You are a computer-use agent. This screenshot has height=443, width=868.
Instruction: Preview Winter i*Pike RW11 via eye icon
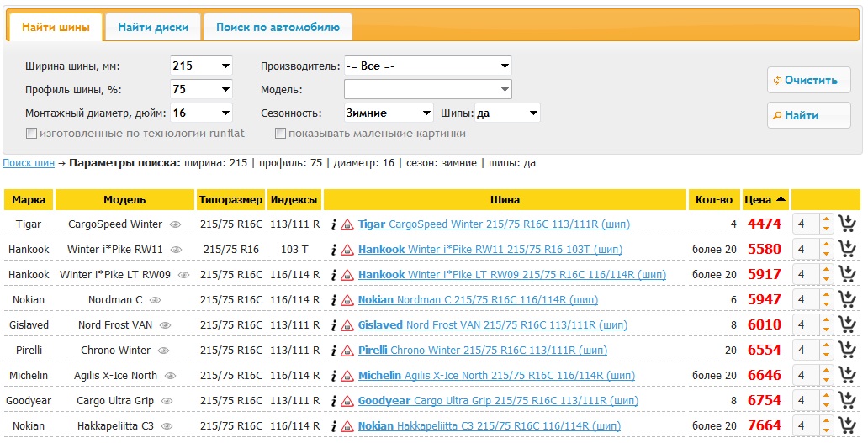176,250
